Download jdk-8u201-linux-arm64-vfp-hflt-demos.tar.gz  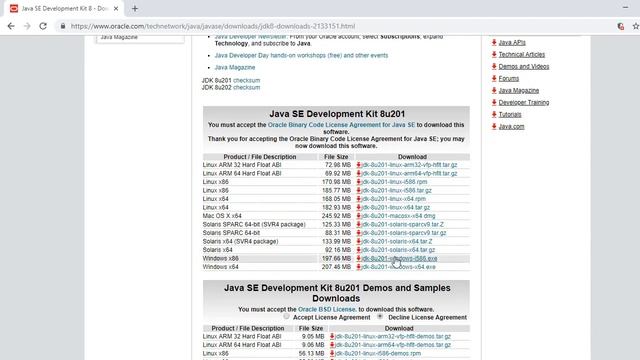click(x=393, y=345)
